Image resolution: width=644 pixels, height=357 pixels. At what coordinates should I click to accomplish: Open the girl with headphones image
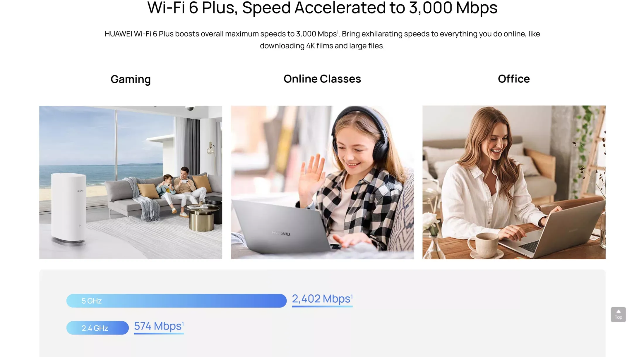(322, 182)
